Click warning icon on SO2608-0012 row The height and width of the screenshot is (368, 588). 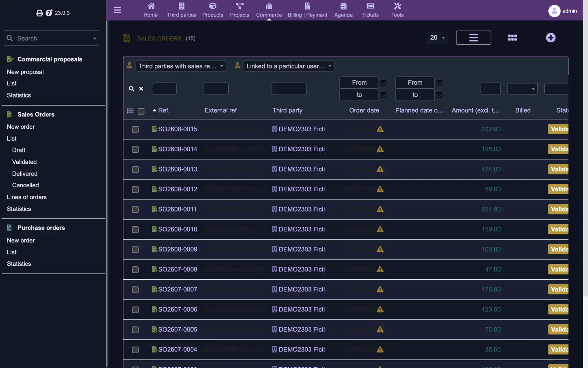pyautogui.click(x=380, y=189)
